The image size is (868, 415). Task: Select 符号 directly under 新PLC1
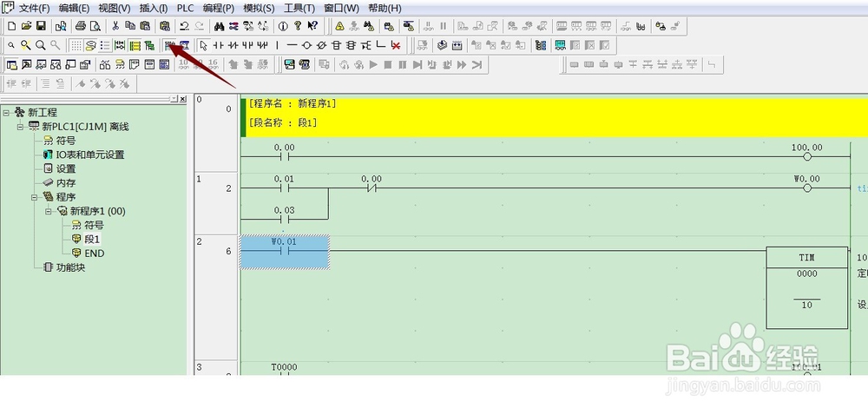[66, 141]
